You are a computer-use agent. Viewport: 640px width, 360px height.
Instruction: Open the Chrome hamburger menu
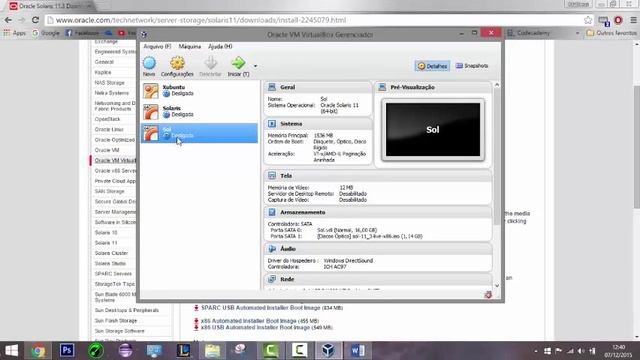633,20
